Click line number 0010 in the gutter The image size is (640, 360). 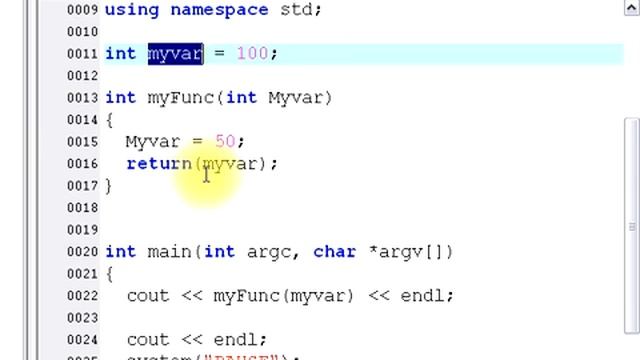pos(82,31)
